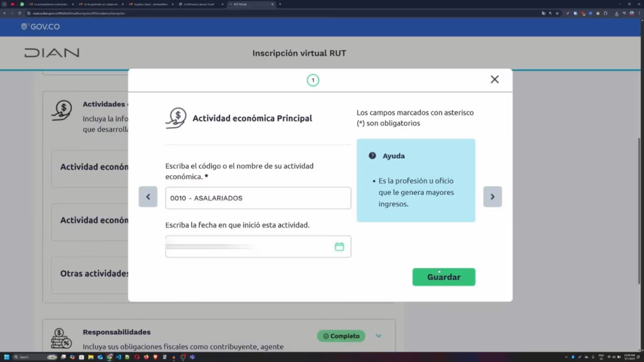Open Chrome from taskbar

click(109, 357)
